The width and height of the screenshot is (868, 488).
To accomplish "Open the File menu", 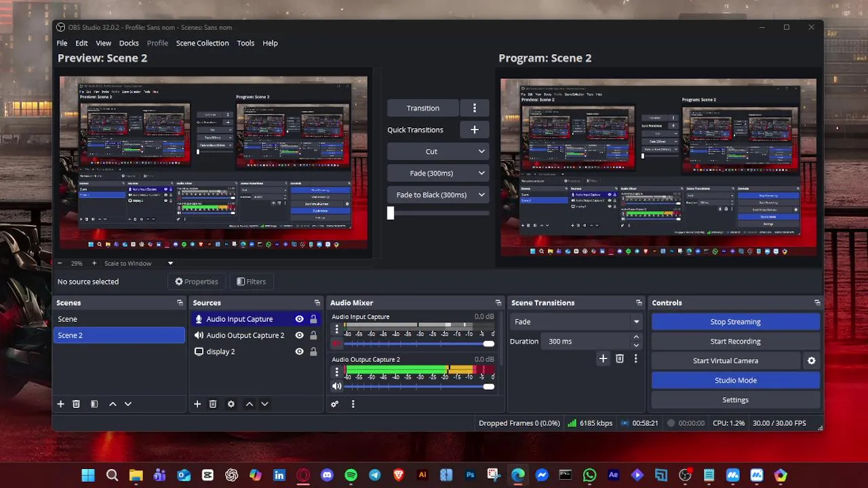I will (62, 43).
